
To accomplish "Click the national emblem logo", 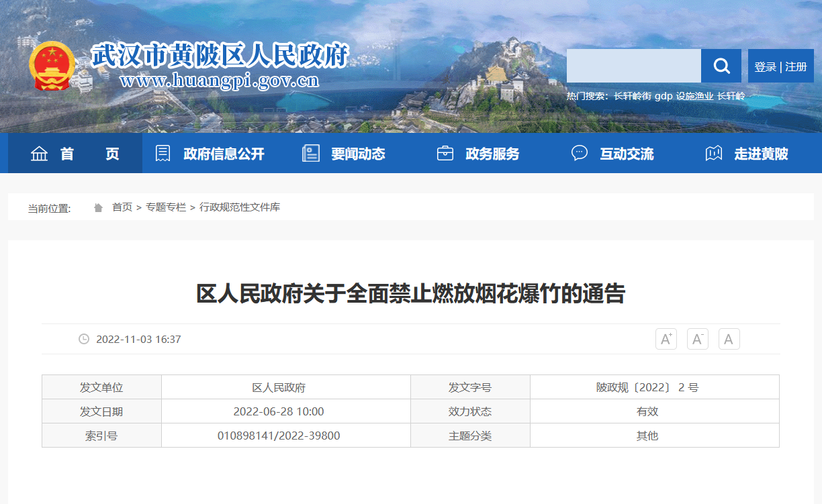I will coord(53,66).
